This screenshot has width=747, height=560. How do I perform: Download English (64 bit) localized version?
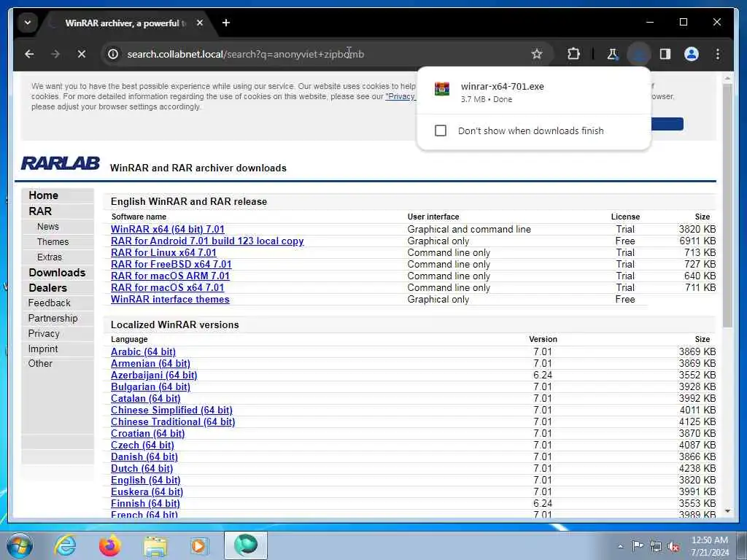click(x=145, y=480)
